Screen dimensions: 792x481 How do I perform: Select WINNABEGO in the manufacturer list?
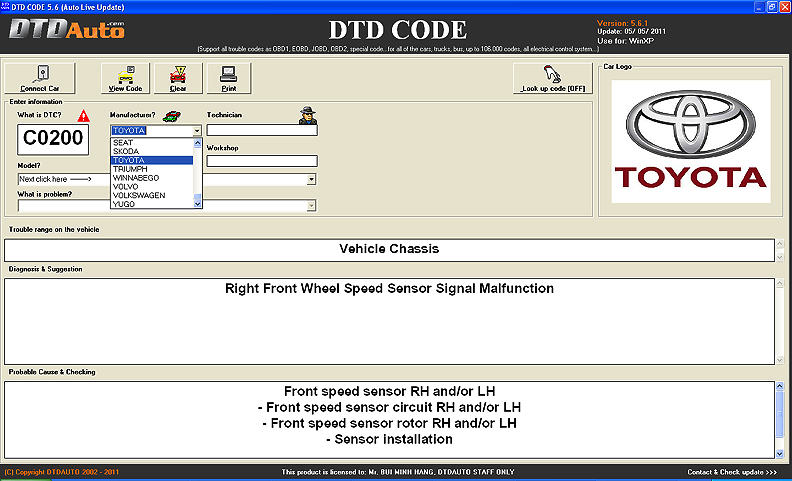152,178
